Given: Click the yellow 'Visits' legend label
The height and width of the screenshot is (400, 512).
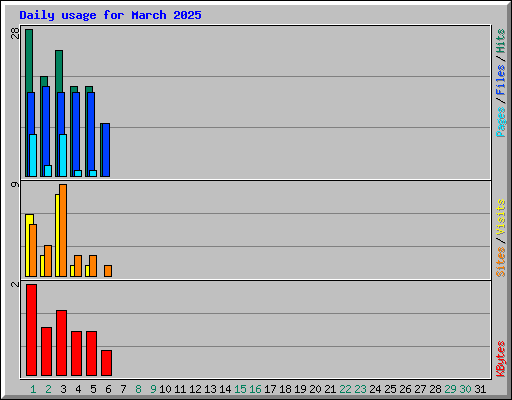Looking at the screenshot, I should pyautogui.click(x=501, y=217).
